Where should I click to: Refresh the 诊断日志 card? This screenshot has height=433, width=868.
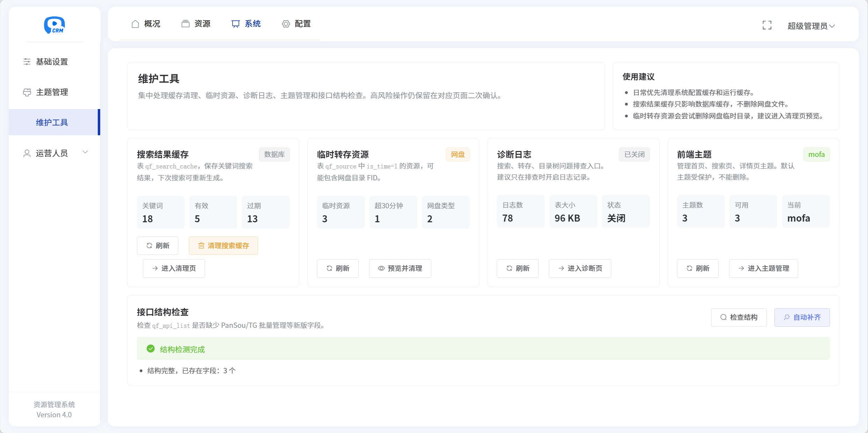pyautogui.click(x=518, y=268)
